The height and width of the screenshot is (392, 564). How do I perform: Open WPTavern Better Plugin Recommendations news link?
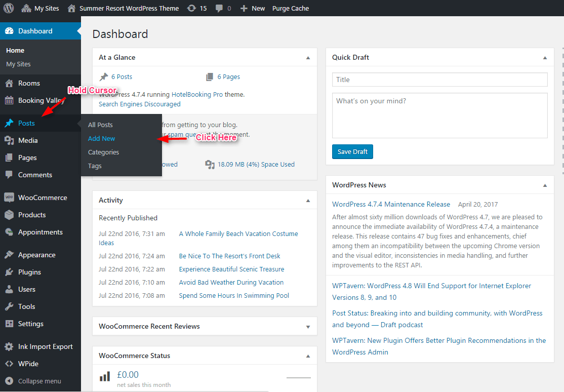tap(439, 346)
